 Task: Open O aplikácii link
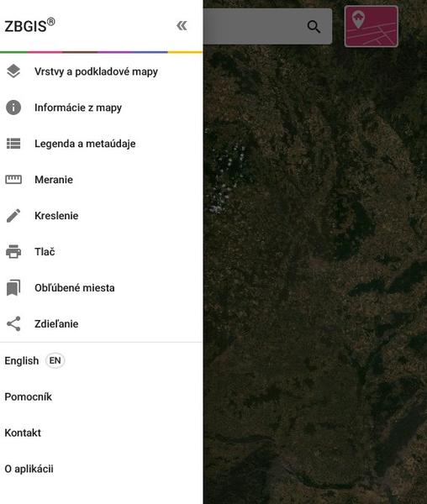[x=29, y=469]
